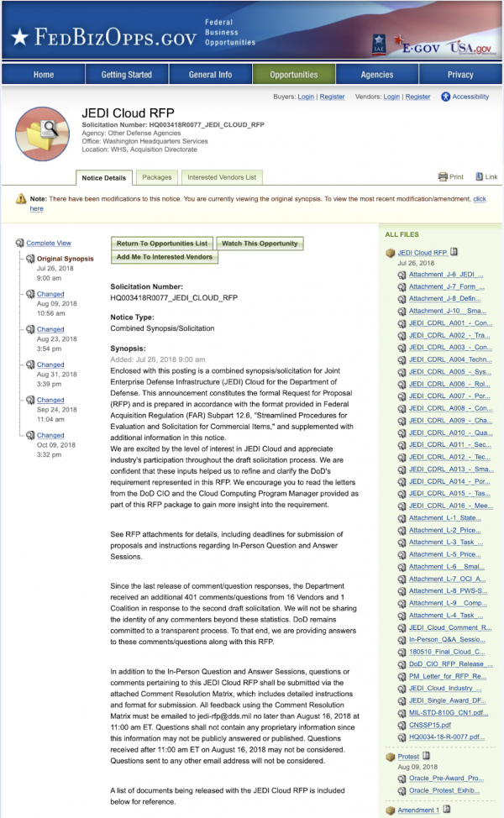Click the Link icon

tap(479, 177)
